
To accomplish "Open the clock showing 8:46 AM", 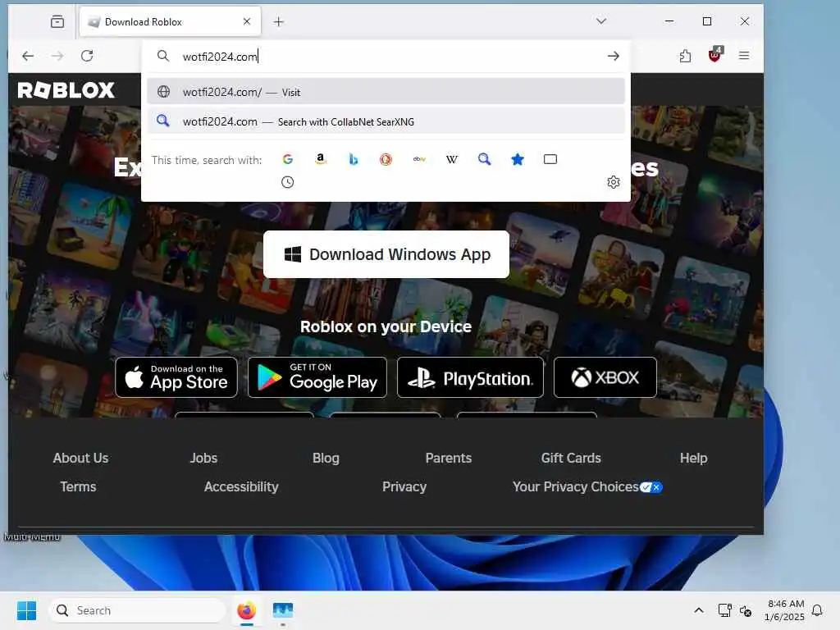I will tap(784, 610).
